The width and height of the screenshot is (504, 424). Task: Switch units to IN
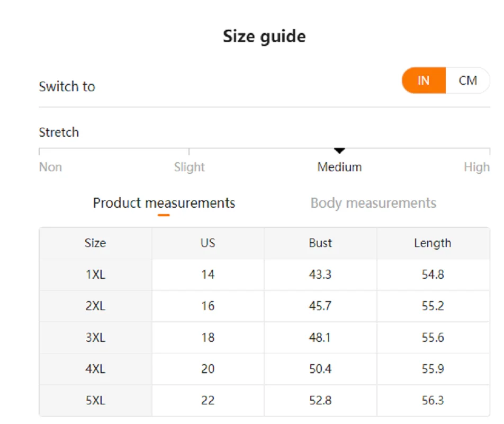(424, 81)
